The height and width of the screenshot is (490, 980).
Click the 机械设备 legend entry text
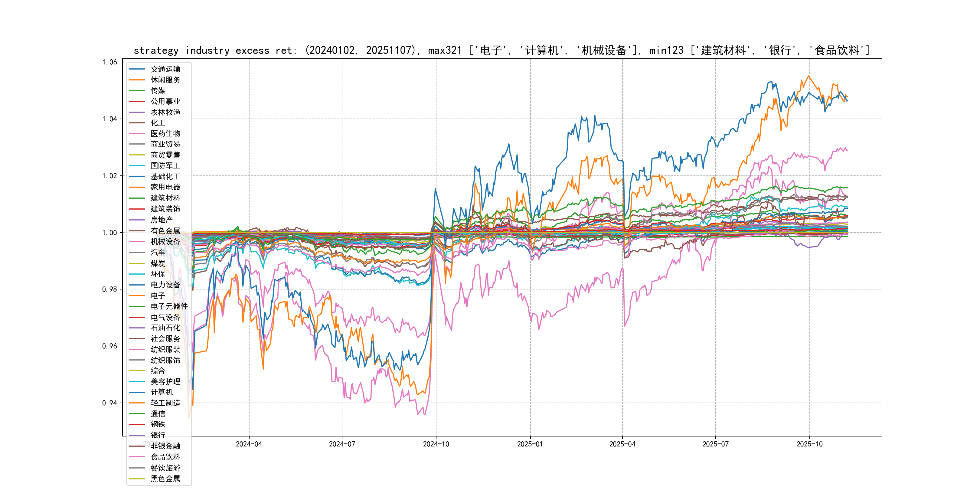coord(165,242)
